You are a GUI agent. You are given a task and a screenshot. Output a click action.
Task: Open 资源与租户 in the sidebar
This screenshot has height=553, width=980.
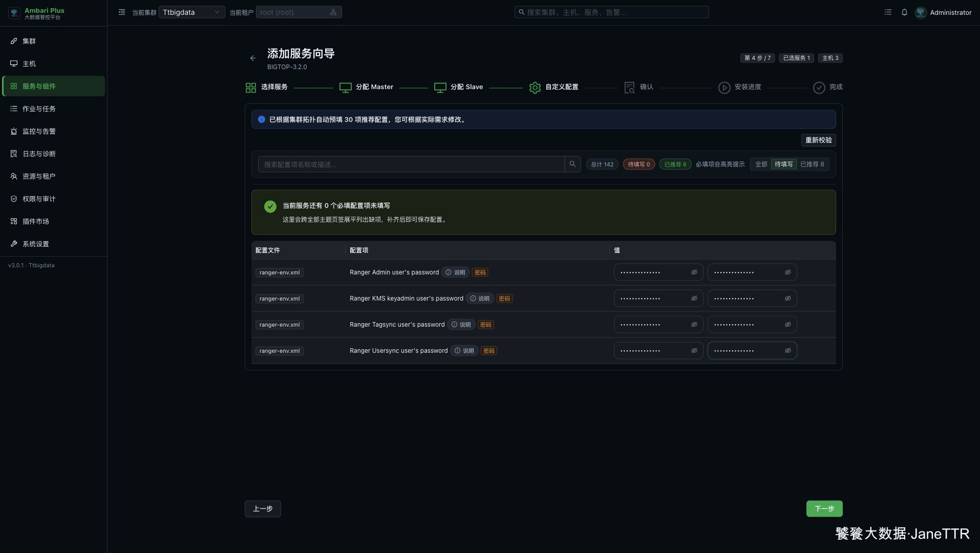[x=54, y=176]
